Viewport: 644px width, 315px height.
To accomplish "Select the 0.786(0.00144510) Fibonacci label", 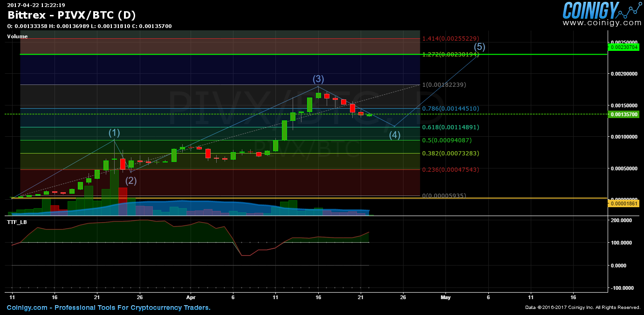I will [450, 108].
